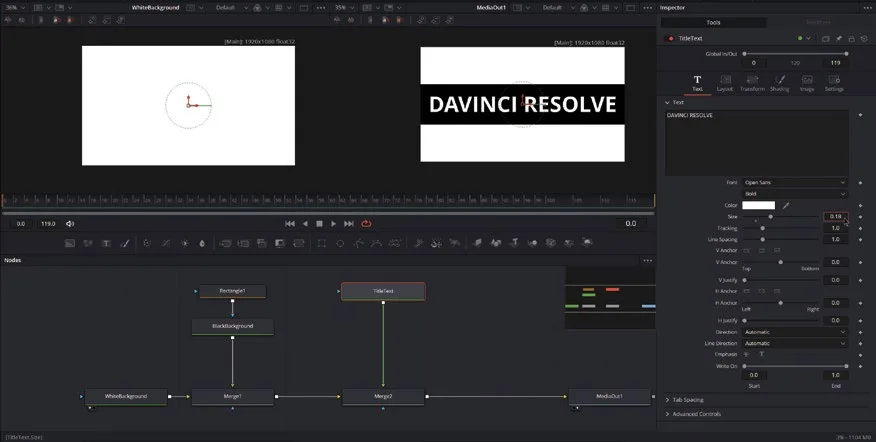
Task: Jump to the last frame
Action: coord(349,224)
